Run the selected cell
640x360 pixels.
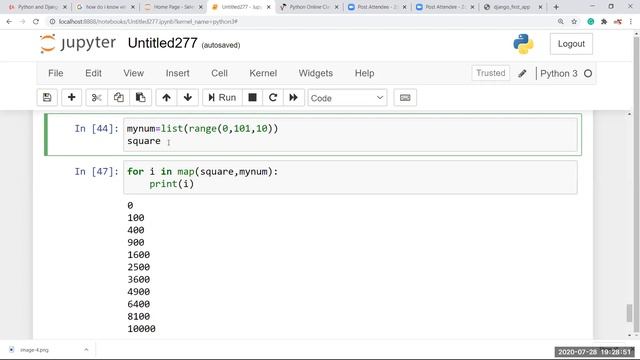222,98
